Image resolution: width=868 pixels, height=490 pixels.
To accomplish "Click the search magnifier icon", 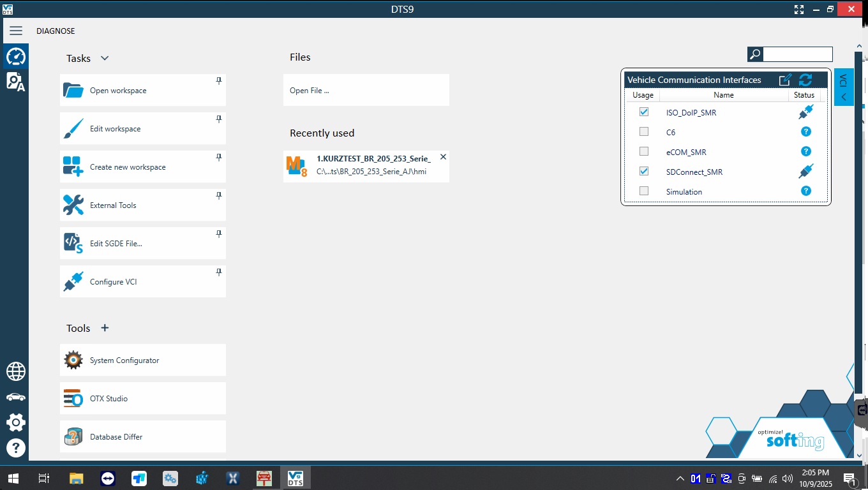I will point(755,54).
